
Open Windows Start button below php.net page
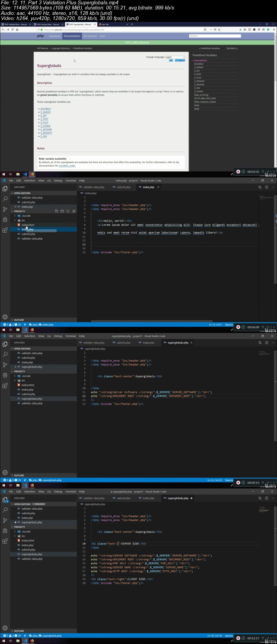point(4,174)
